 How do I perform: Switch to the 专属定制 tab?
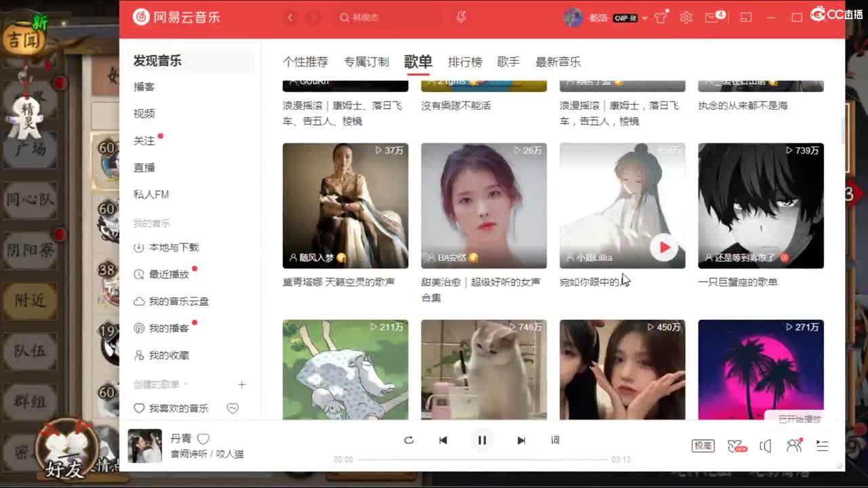[x=366, y=62]
